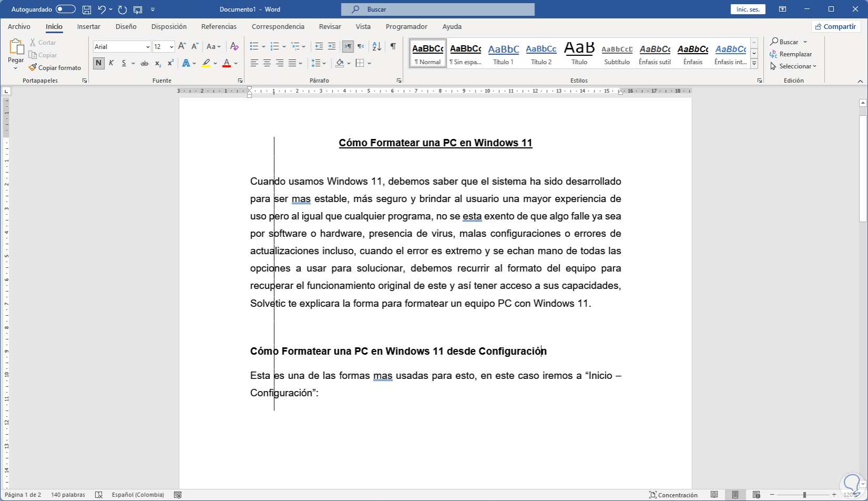Open the Arial font name dropdown
The image size is (868, 501).
coord(148,47)
